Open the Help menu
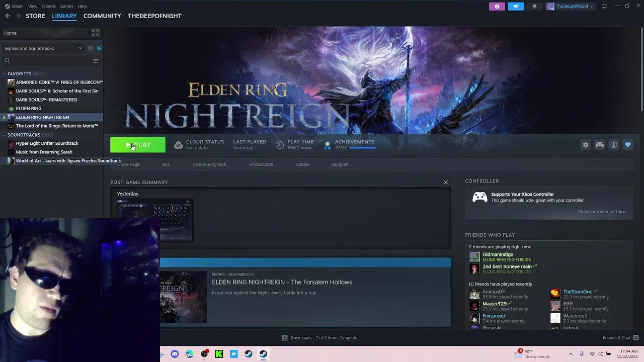The image size is (644, 362). pos(82,6)
